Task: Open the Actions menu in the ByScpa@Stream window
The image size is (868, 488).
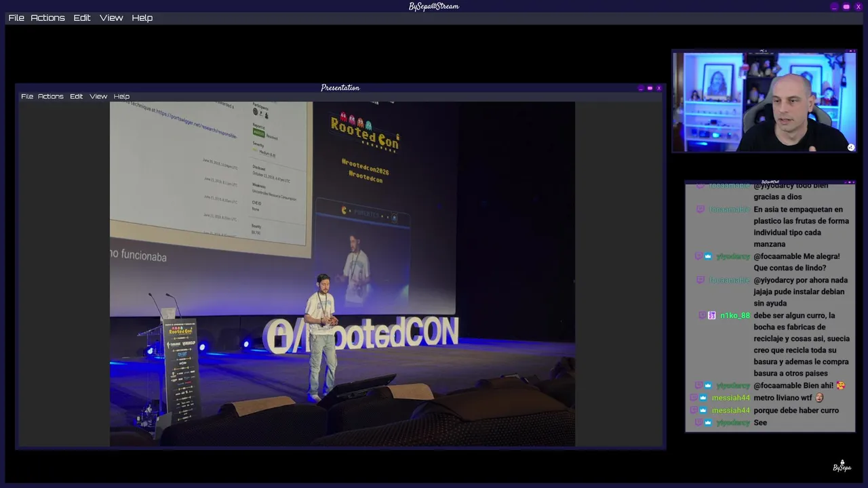Action: 47,18
